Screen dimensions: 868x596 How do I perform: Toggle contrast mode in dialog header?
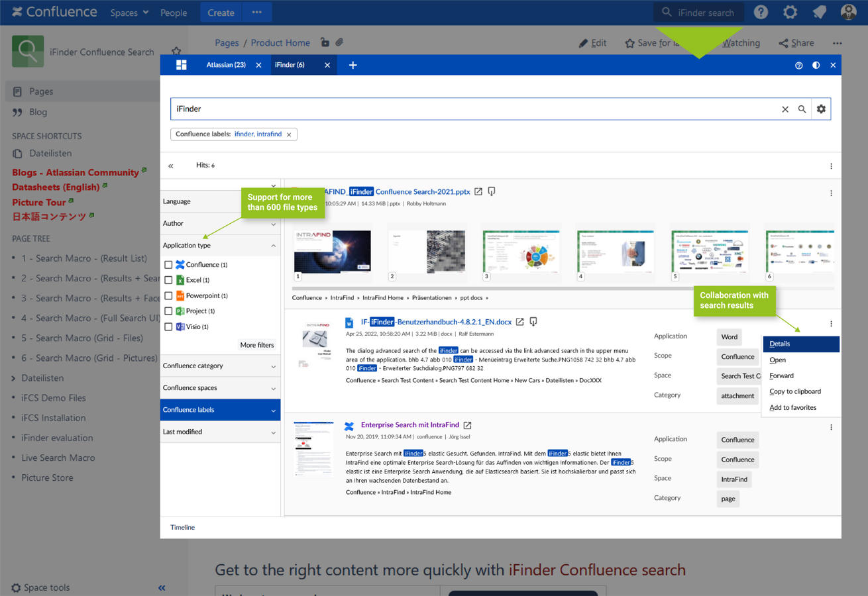(816, 66)
